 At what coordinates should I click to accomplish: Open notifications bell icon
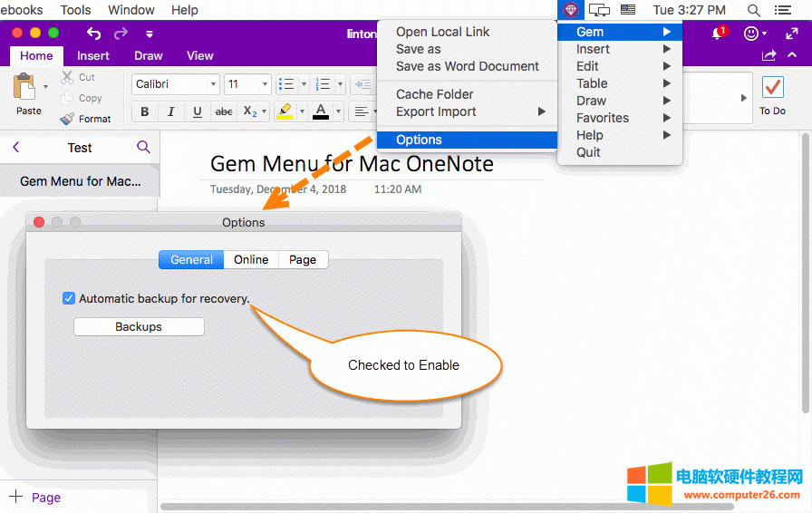click(x=718, y=34)
